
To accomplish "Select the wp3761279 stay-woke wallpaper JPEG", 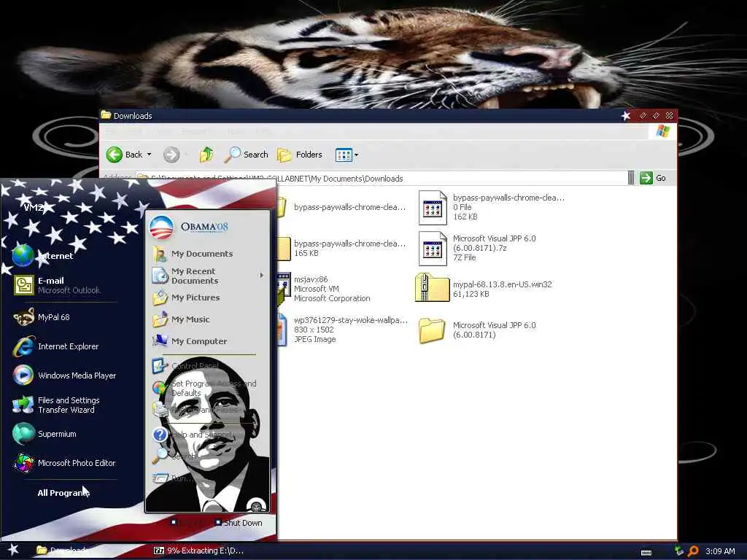I will (x=343, y=330).
